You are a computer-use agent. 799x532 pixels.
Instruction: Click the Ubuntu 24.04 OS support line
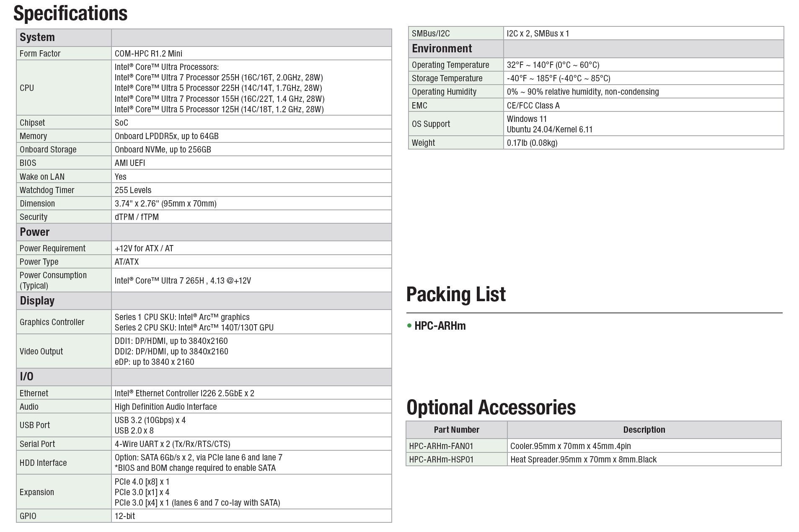coord(549,129)
